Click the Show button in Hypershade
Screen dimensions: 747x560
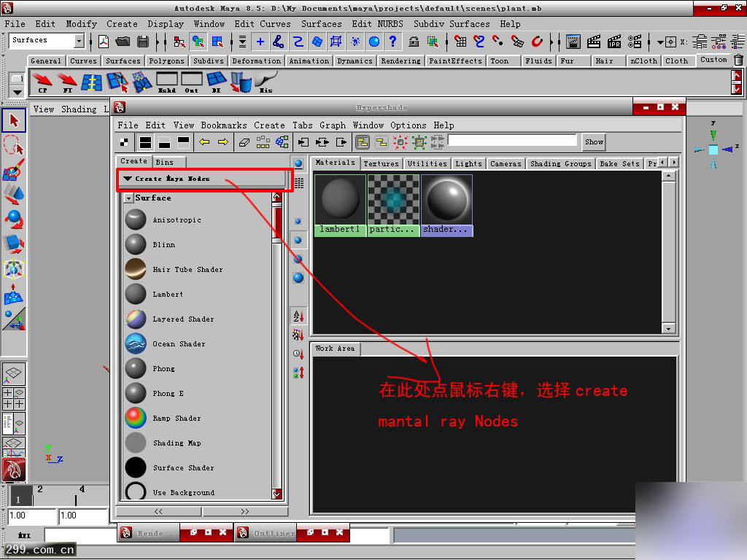[594, 142]
